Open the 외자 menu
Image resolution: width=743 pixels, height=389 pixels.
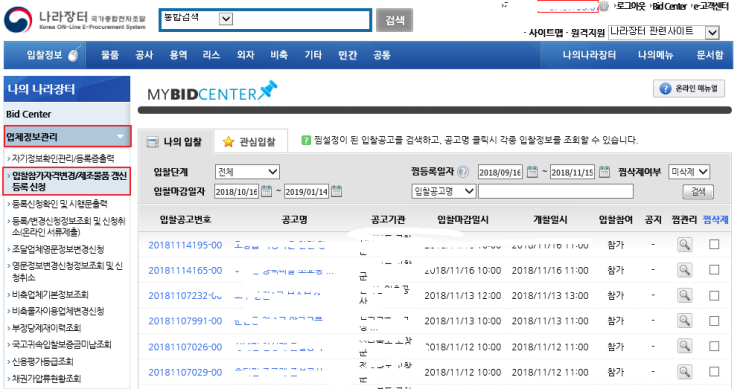click(245, 55)
